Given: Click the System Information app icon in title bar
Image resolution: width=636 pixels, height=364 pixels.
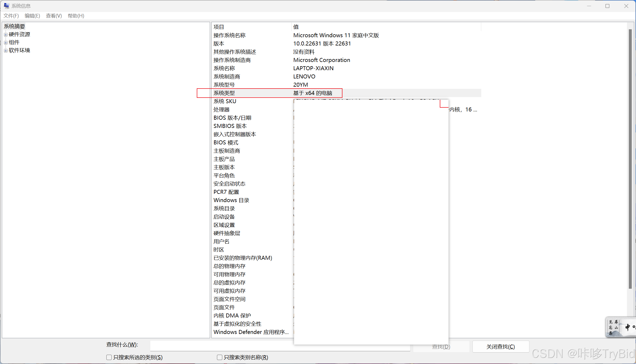Looking at the screenshot, I should tap(6, 6).
